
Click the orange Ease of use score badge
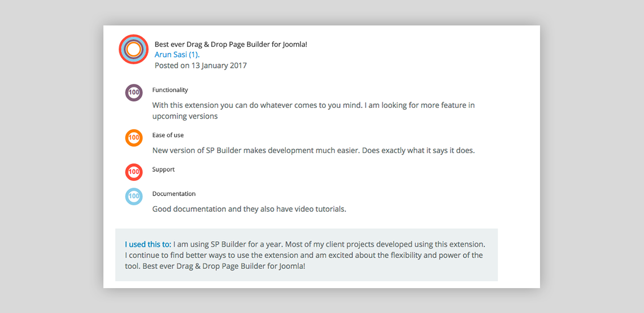134,138
